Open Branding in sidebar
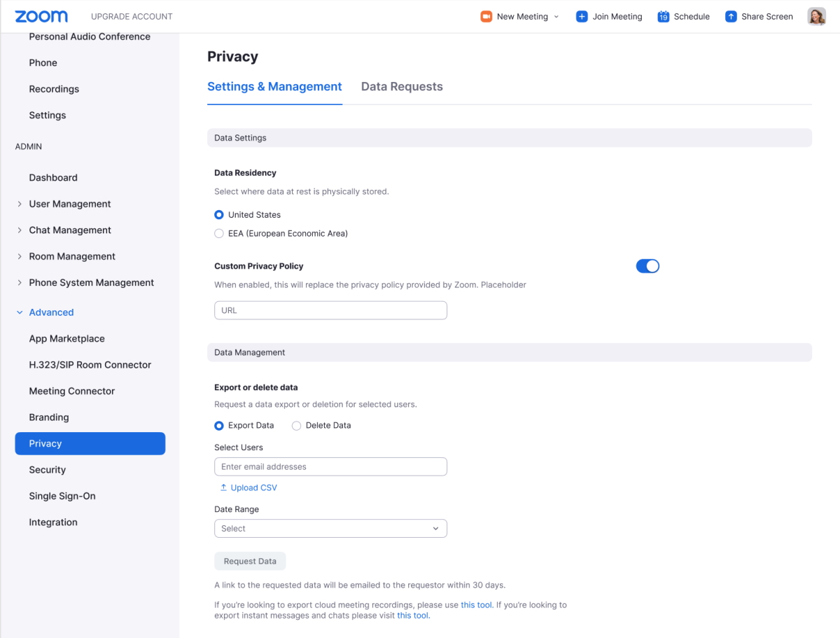Screen dimensions: 840x638 click(x=49, y=417)
